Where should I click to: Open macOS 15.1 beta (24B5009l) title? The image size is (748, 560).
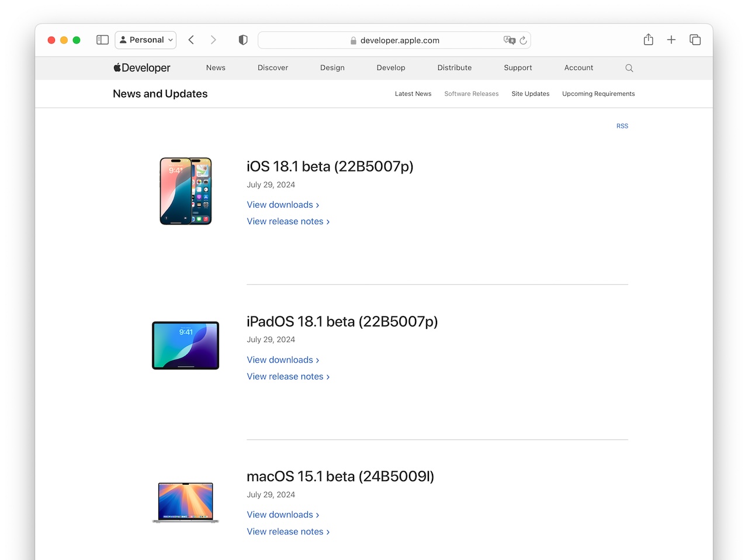pos(341,476)
